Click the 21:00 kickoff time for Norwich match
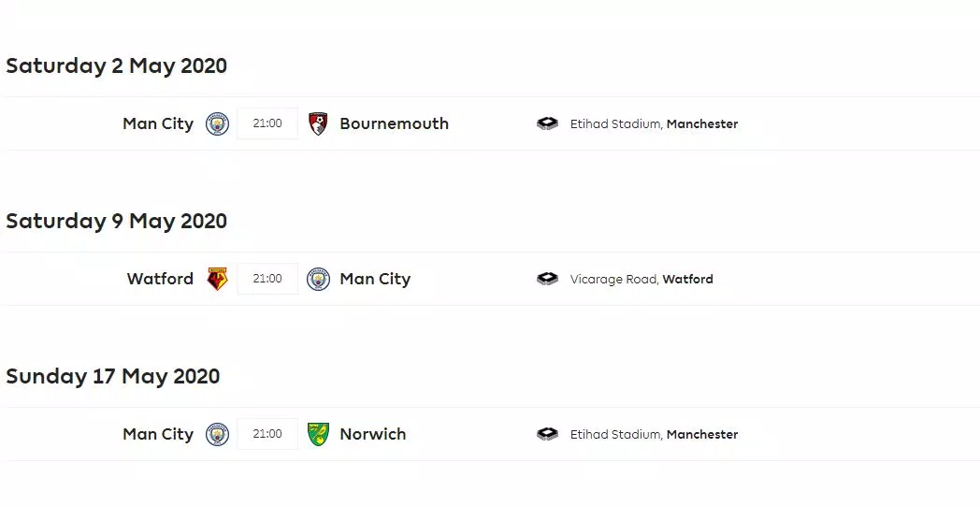This screenshot has width=980, height=506. (267, 434)
